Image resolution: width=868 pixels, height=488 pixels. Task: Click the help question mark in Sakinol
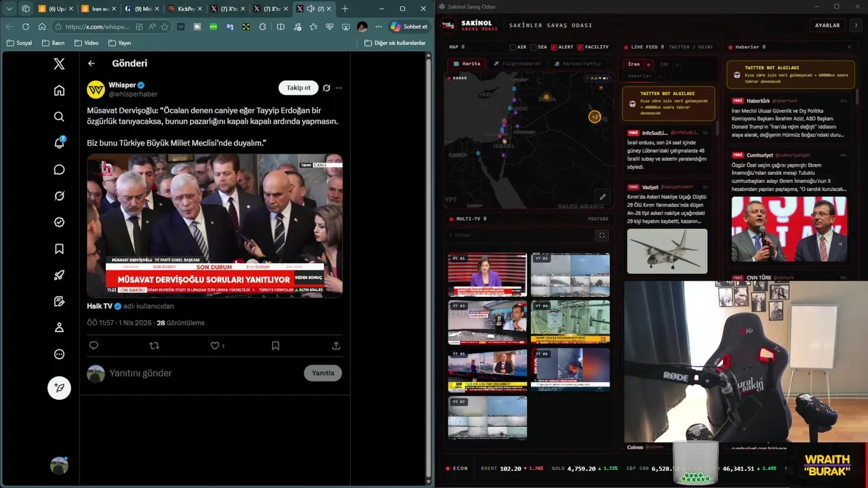click(856, 25)
